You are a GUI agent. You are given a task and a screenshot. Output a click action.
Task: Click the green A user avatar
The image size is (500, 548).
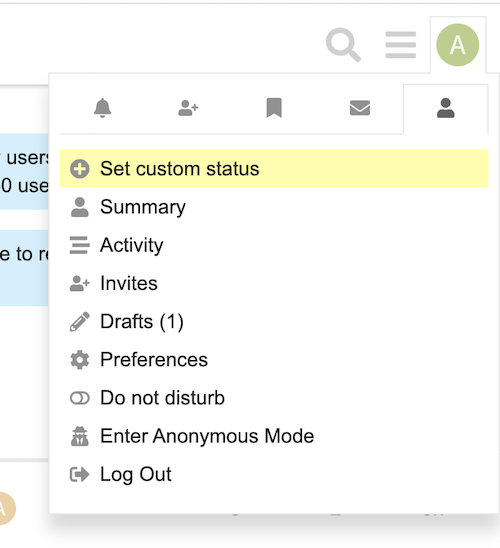[x=458, y=45]
